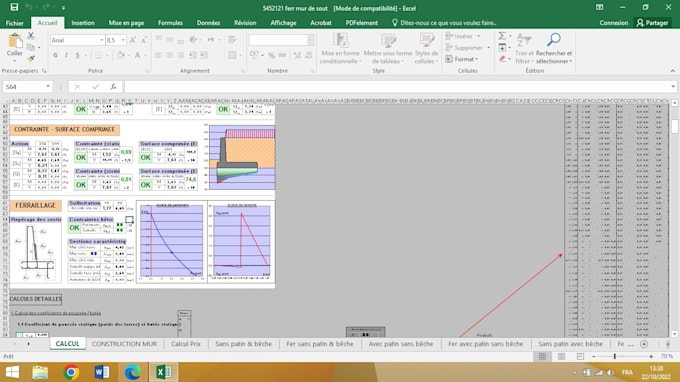Image resolution: width=680 pixels, height=382 pixels.
Task: Click the vertical scrollbar down arrow
Action: (674, 334)
